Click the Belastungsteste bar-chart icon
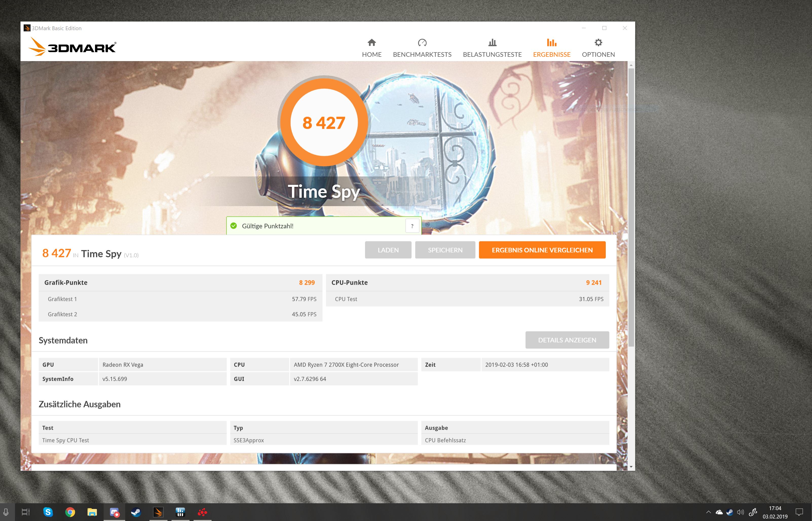 (492, 43)
